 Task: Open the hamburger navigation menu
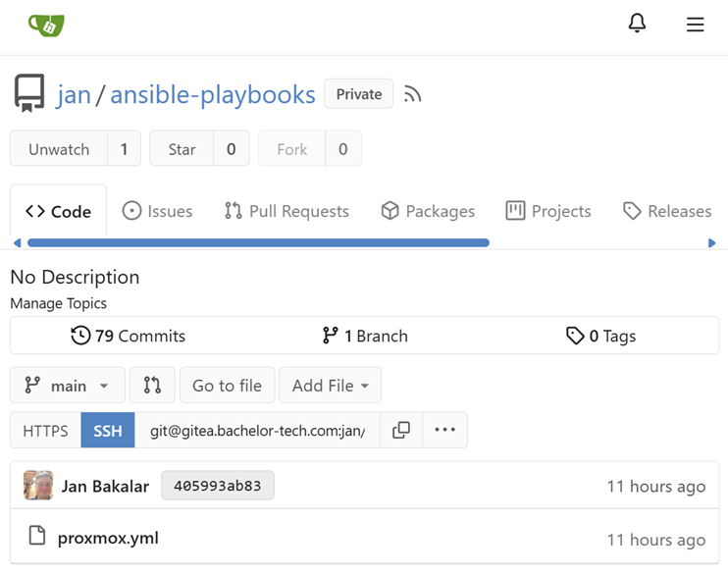coord(695,25)
